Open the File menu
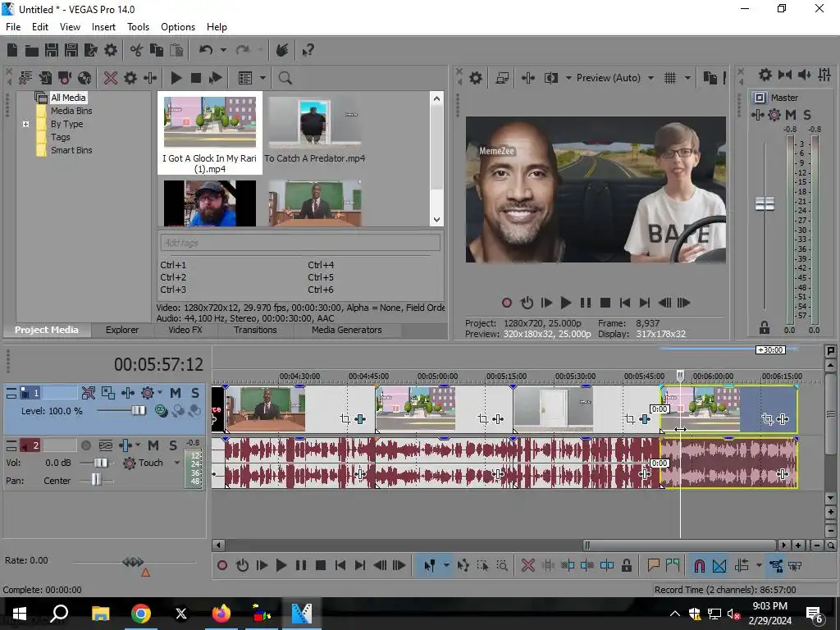The height and width of the screenshot is (630, 840). [x=13, y=27]
